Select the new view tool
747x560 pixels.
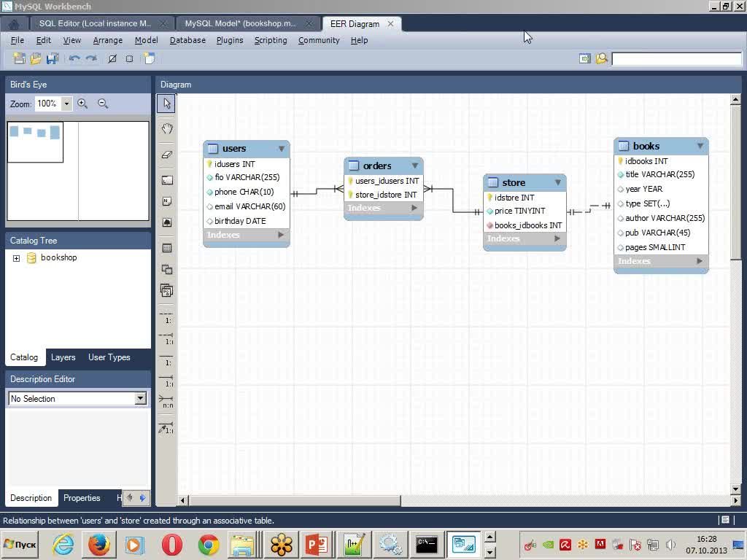[167, 269]
